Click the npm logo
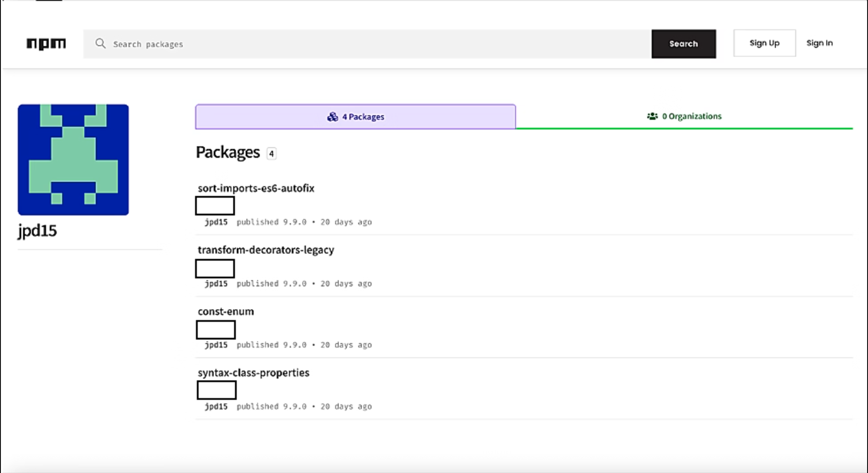 46,43
